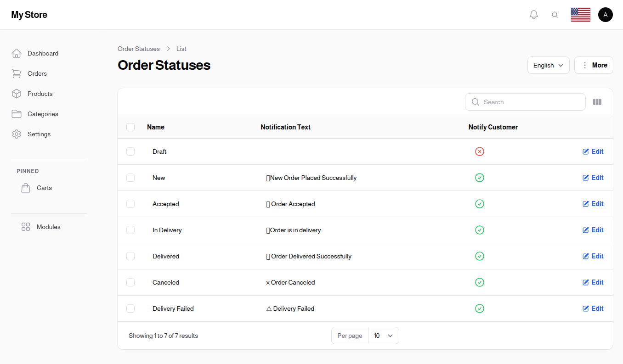623x364 pixels.
Task: Click the Search input field above the table
Action: point(525,101)
